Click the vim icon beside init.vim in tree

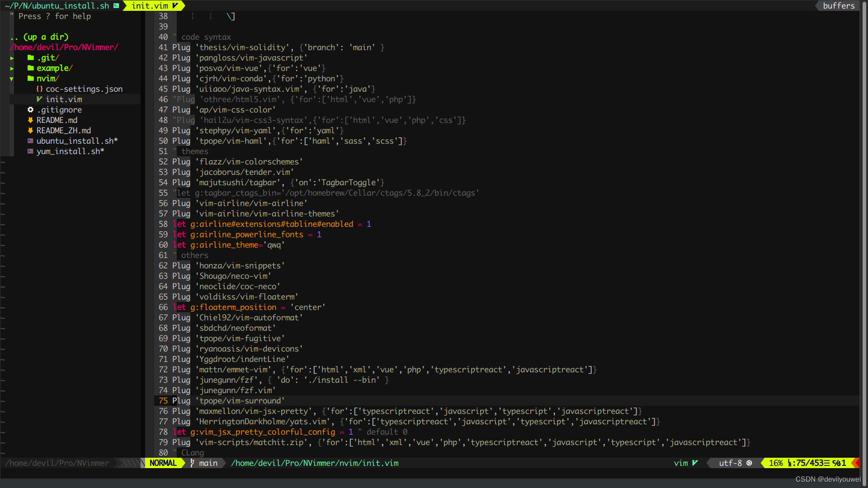click(39, 99)
